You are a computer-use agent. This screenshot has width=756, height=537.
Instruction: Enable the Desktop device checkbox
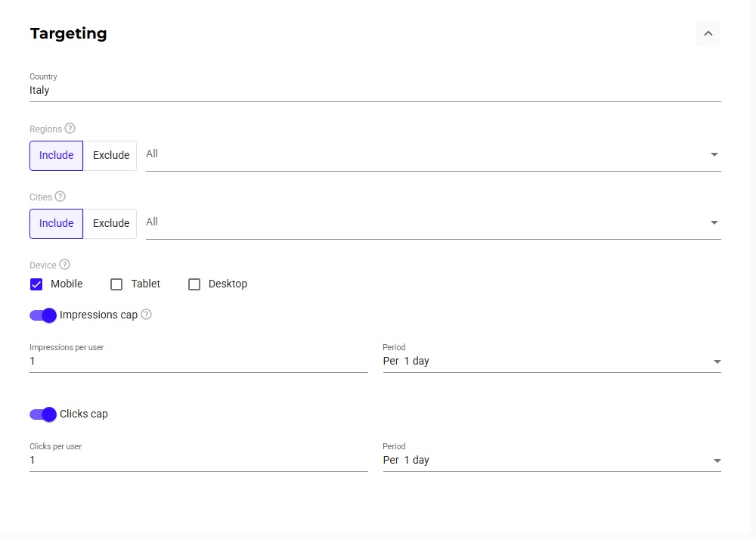pos(194,284)
